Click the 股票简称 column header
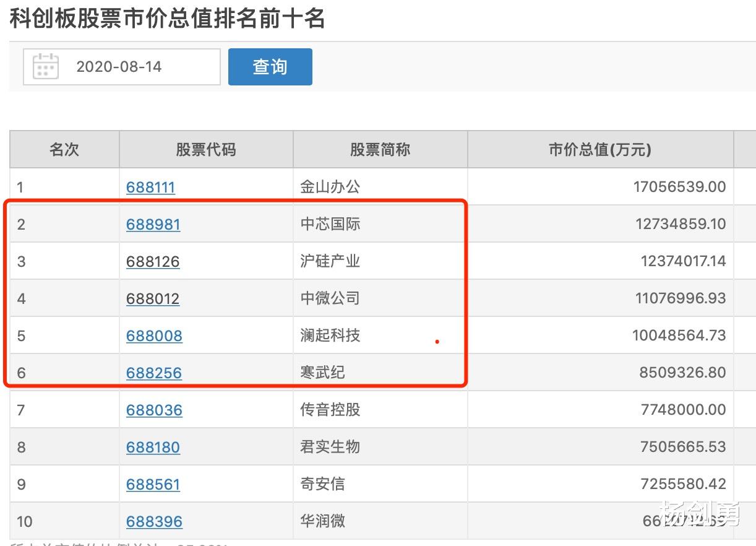The height and width of the screenshot is (546, 756). point(380,149)
